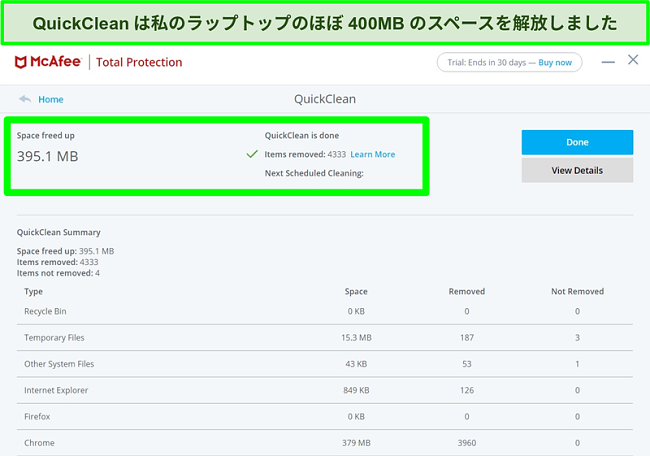Click the trial status pill
The image size is (650, 456).
509,63
